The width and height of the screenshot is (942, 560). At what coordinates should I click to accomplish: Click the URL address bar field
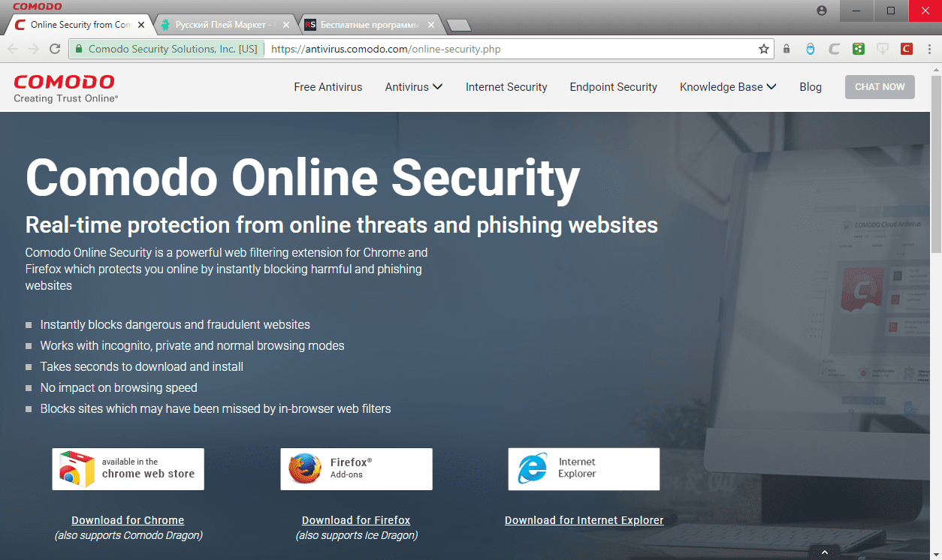pos(511,49)
